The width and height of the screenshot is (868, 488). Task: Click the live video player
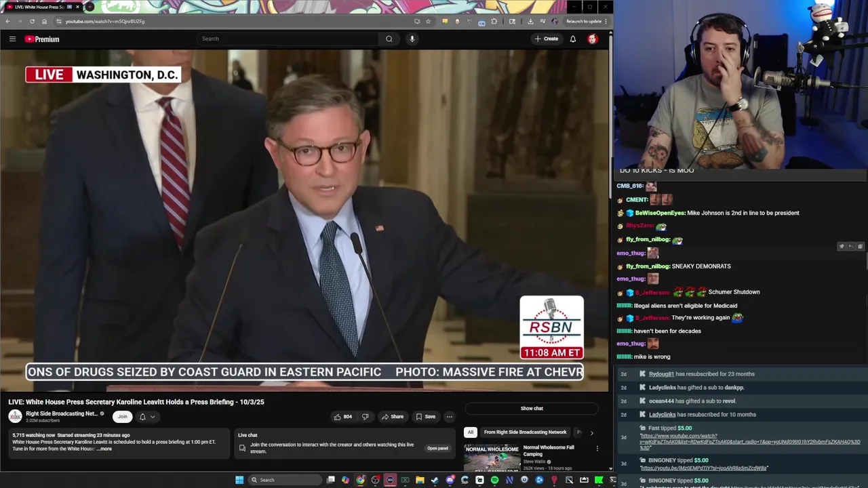pyautogui.click(x=304, y=220)
